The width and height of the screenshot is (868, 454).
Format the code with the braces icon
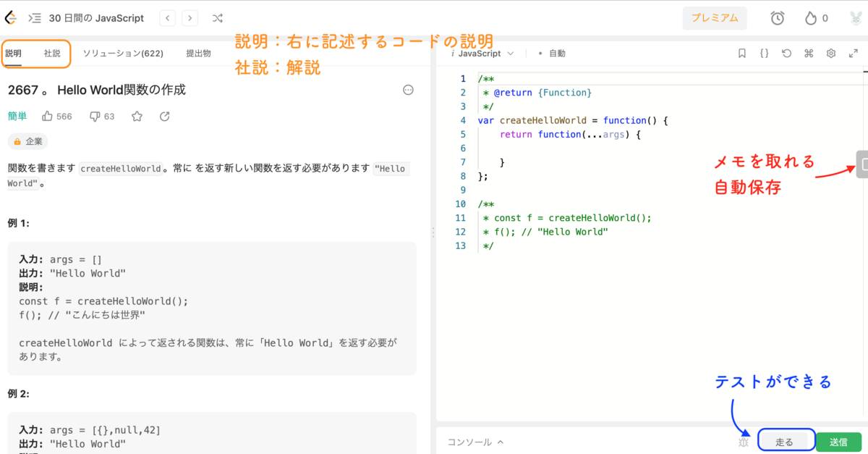[x=764, y=53]
